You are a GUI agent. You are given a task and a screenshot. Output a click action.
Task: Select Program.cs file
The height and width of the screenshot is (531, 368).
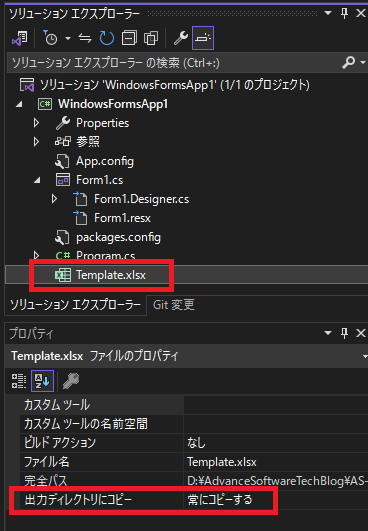click(x=105, y=255)
